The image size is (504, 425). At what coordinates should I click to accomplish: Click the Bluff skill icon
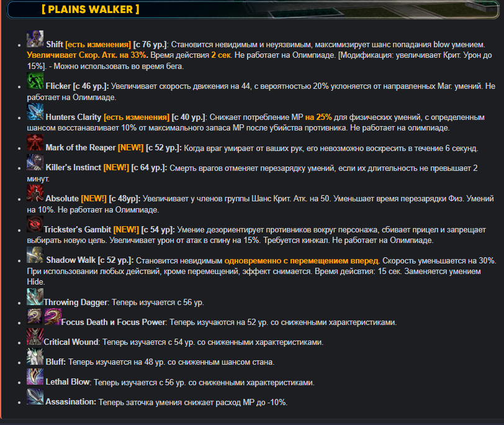(x=35, y=357)
